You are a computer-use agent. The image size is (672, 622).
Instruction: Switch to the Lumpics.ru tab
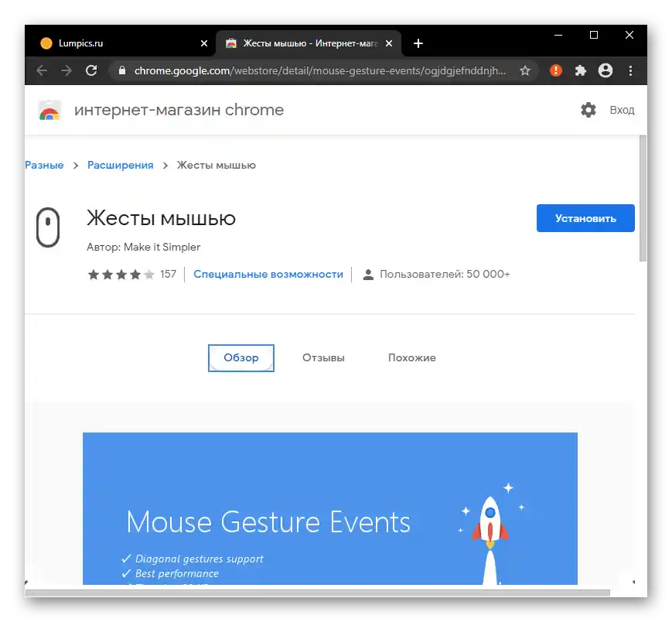[x=120, y=43]
